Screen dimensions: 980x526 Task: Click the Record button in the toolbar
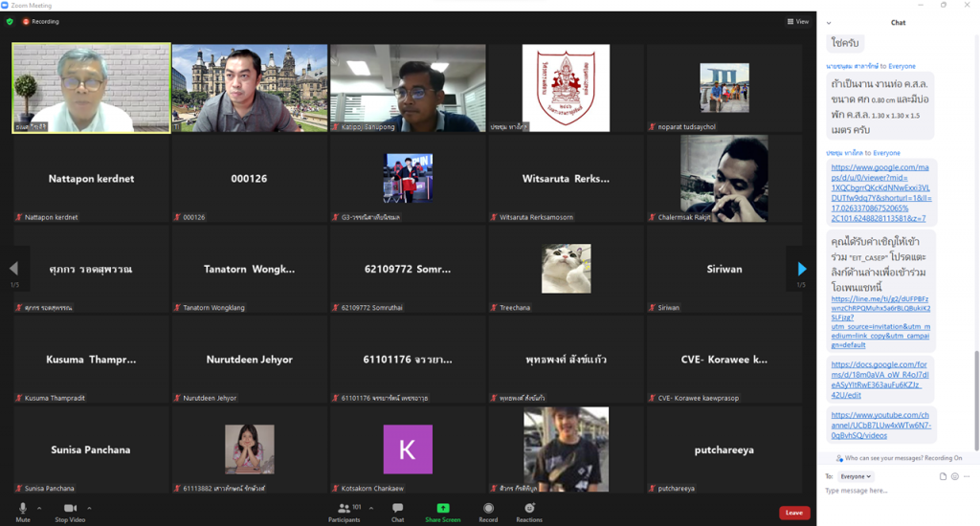tap(488, 512)
